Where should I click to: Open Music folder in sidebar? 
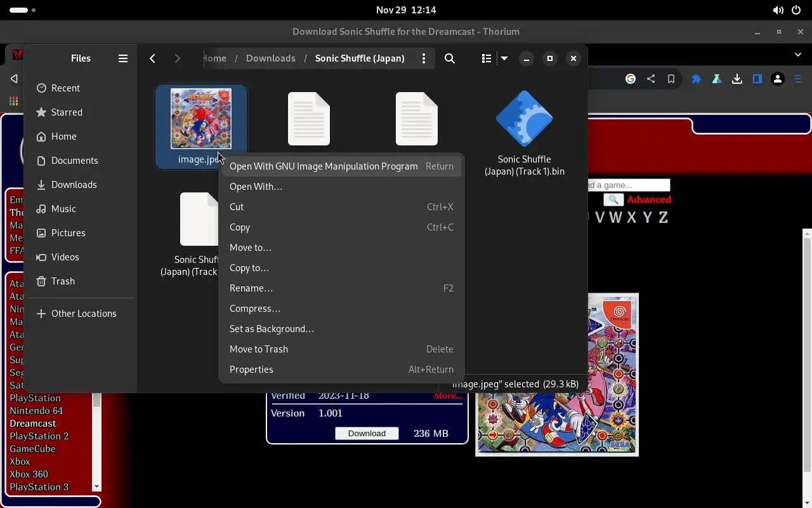81,209
